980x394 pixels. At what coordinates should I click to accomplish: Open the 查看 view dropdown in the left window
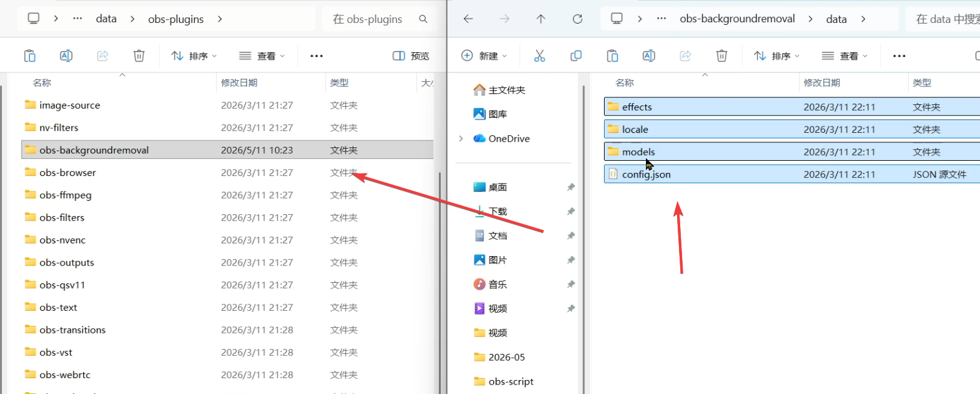[262, 56]
